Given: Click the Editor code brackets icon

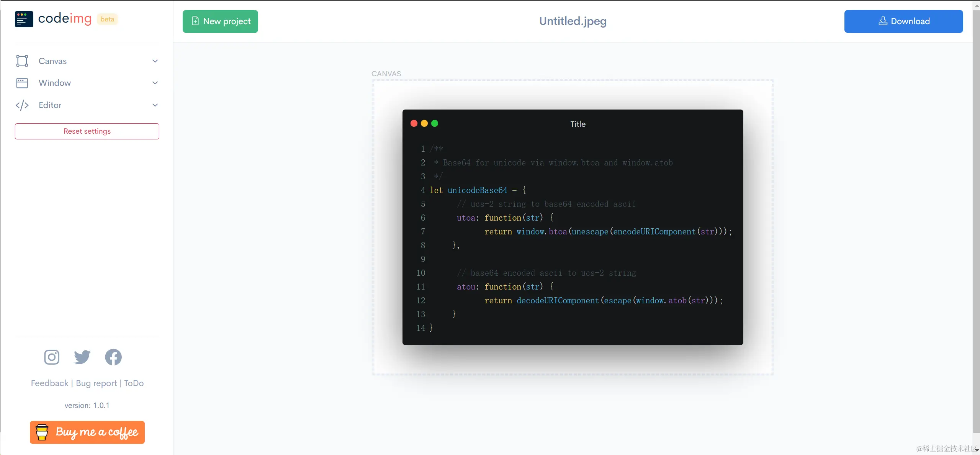Looking at the screenshot, I should coord(22,105).
